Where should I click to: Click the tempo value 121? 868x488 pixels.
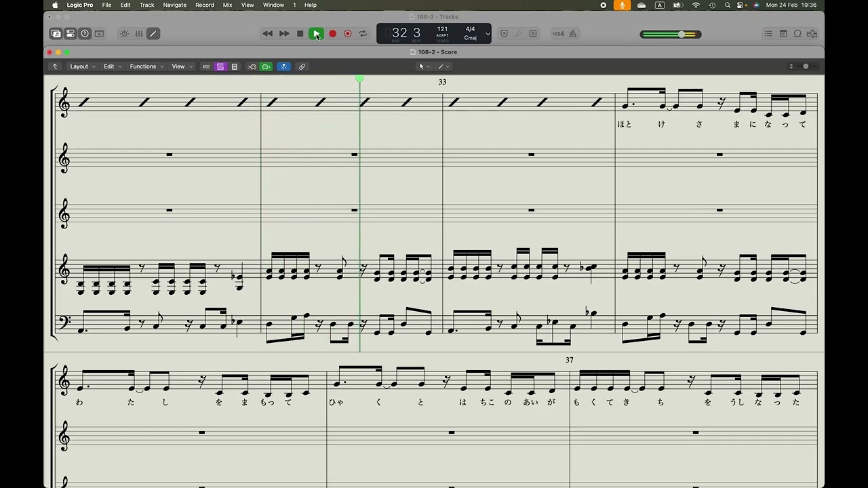[x=442, y=29]
